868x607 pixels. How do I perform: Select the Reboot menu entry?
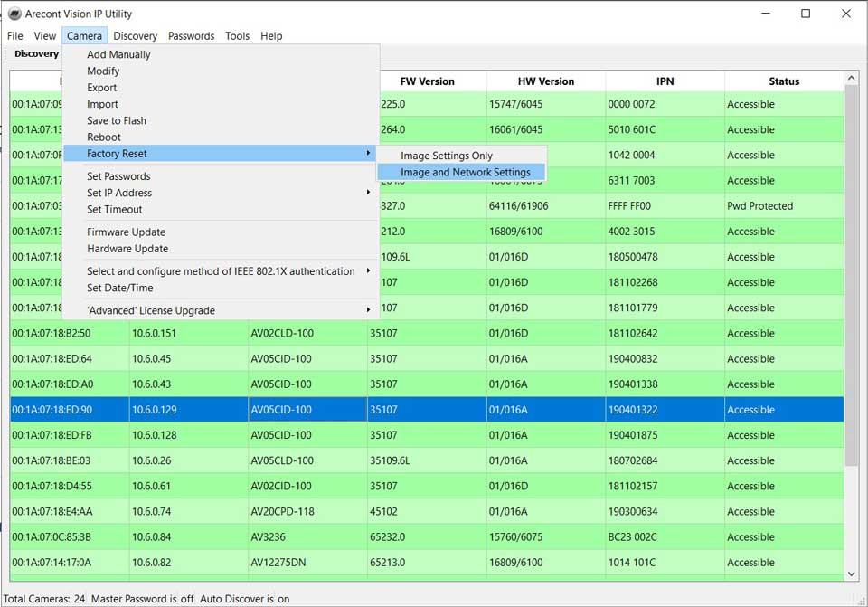(103, 138)
